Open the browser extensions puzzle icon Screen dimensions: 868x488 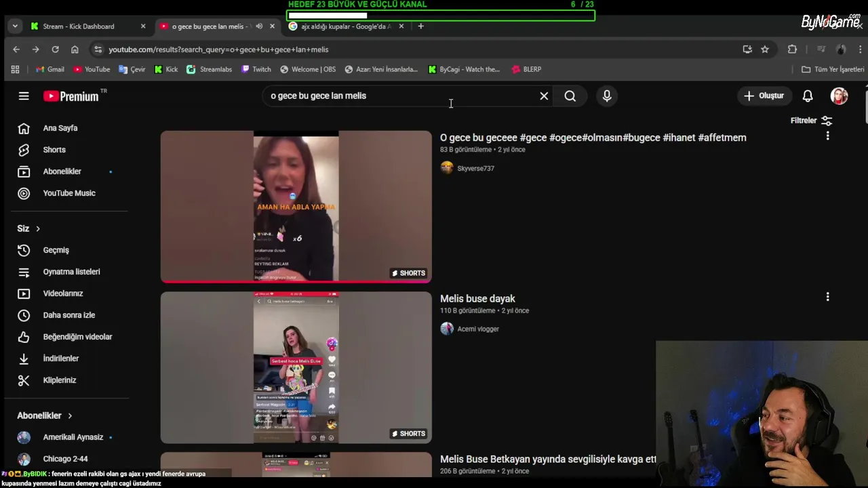point(792,49)
